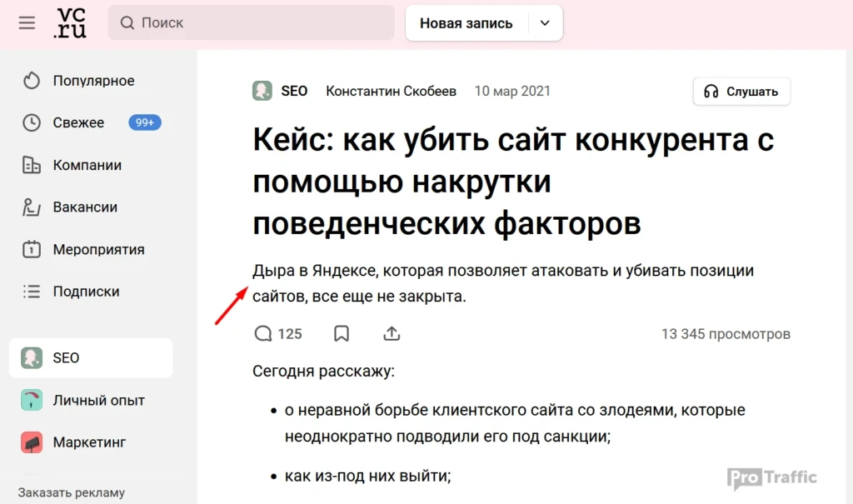Open Вакансии section
This screenshot has width=853, height=504.
(x=85, y=207)
